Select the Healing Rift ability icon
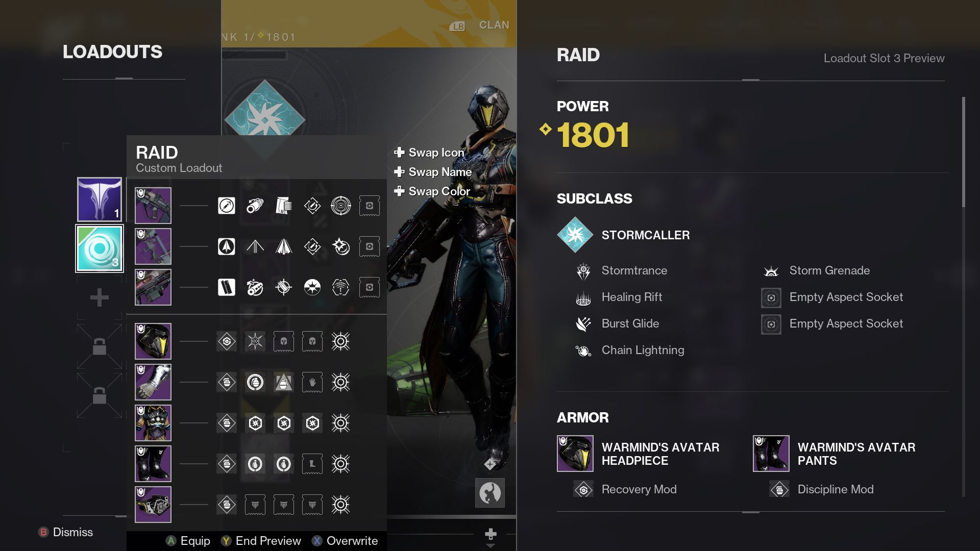The height and width of the screenshot is (551, 980). coord(583,297)
